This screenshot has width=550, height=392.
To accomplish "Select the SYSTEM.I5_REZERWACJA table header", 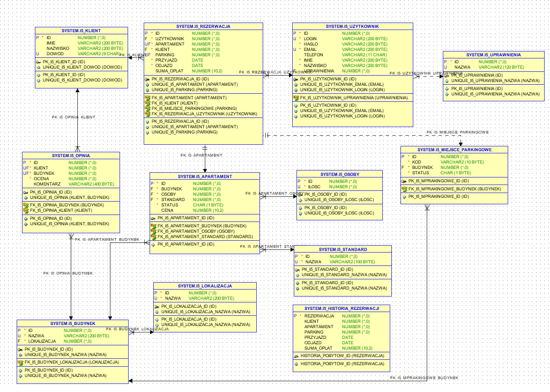I will (x=203, y=25).
